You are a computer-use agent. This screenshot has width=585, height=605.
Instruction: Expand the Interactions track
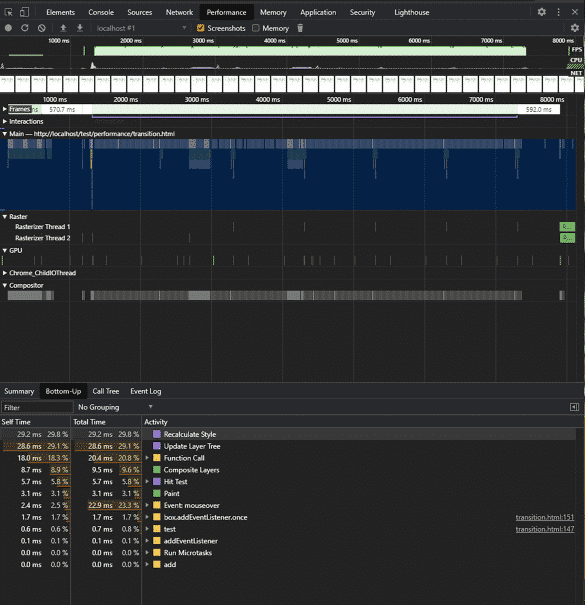(x=5, y=122)
